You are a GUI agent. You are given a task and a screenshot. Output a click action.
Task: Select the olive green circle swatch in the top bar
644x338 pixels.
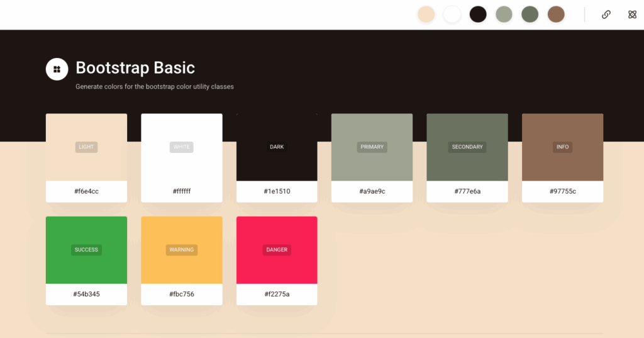click(530, 14)
